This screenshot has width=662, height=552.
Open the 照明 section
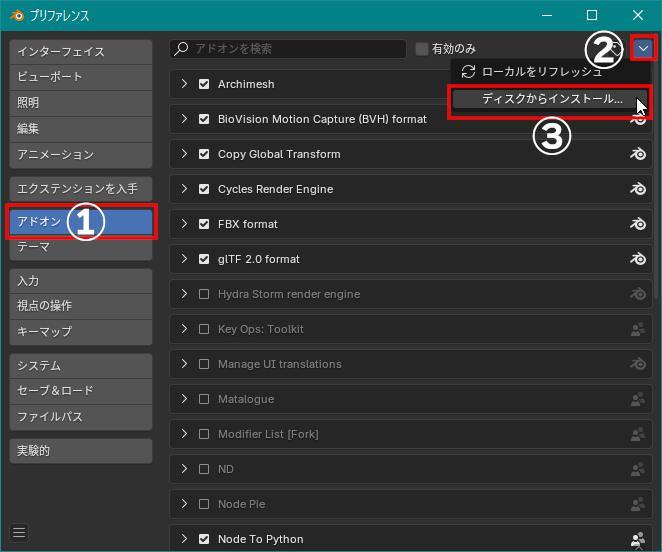[81, 103]
